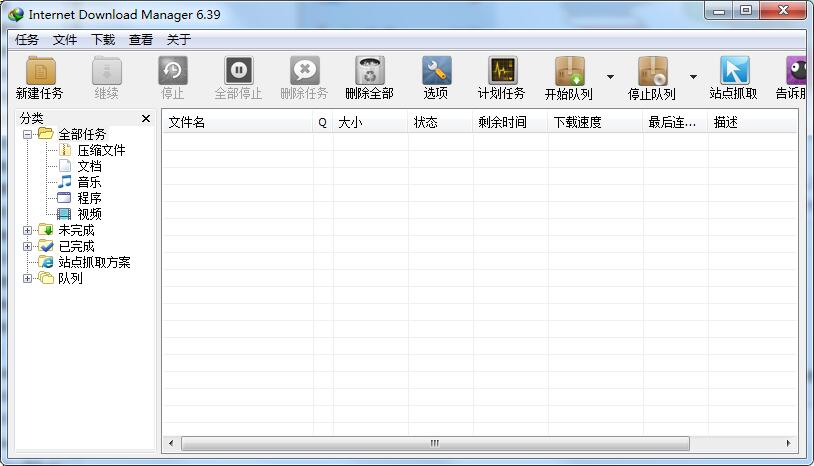Click the 全部任务 open folder icon
Image resolution: width=814 pixels, height=466 pixels.
(x=46, y=133)
